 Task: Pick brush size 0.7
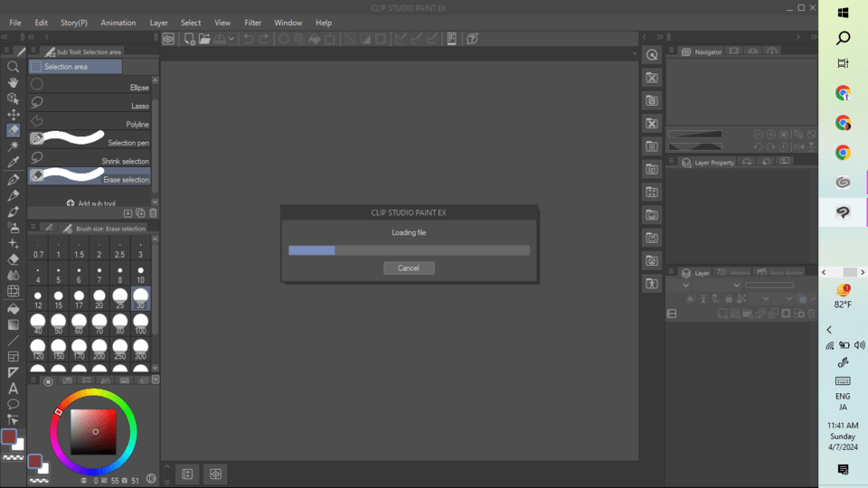tap(38, 250)
